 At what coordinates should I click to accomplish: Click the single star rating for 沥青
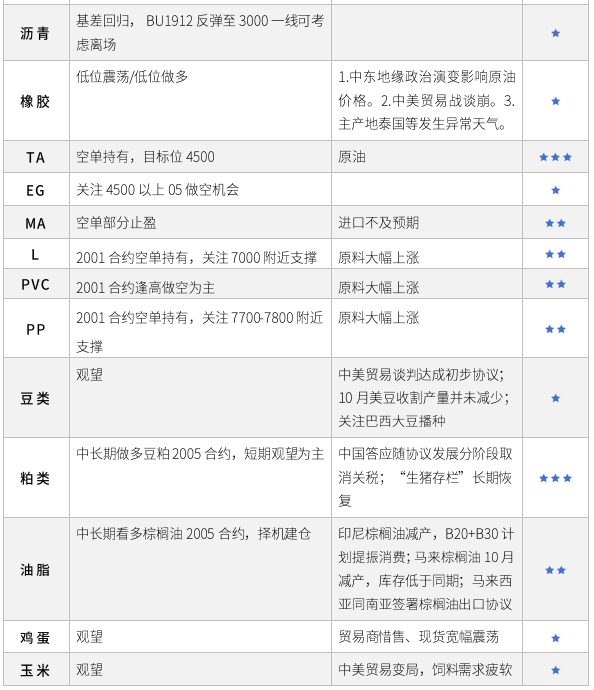[555, 33]
